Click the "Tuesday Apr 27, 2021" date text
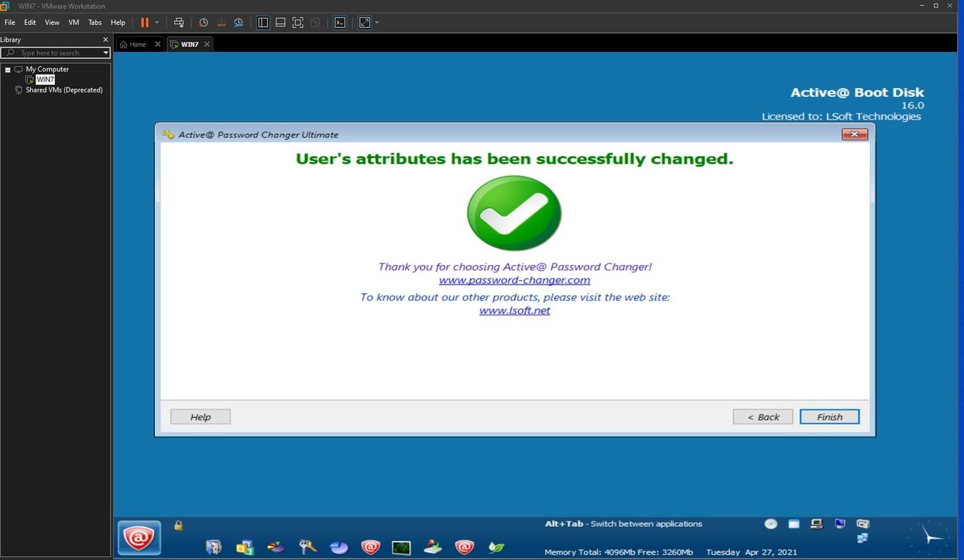Screen dimensions: 964x560 [752, 552]
